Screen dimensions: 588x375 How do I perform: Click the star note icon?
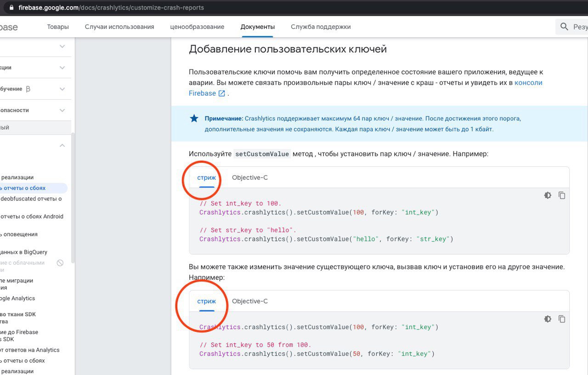coord(194,119)
